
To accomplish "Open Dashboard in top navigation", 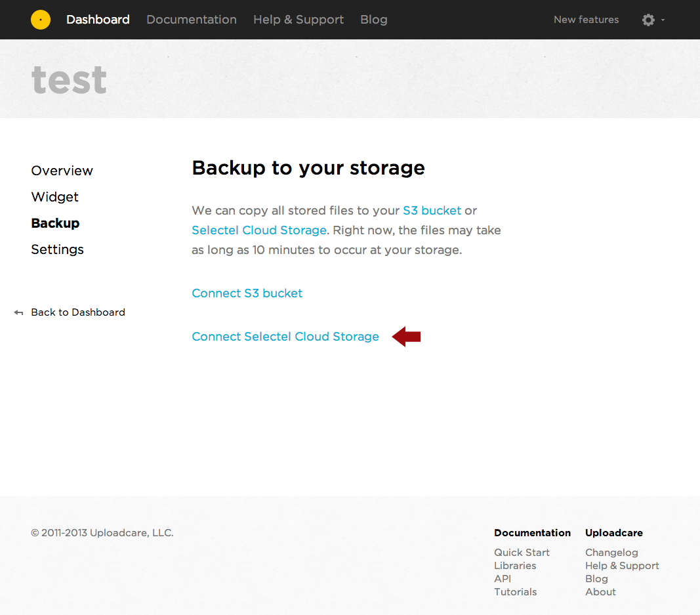I will (x=98, y=20).
